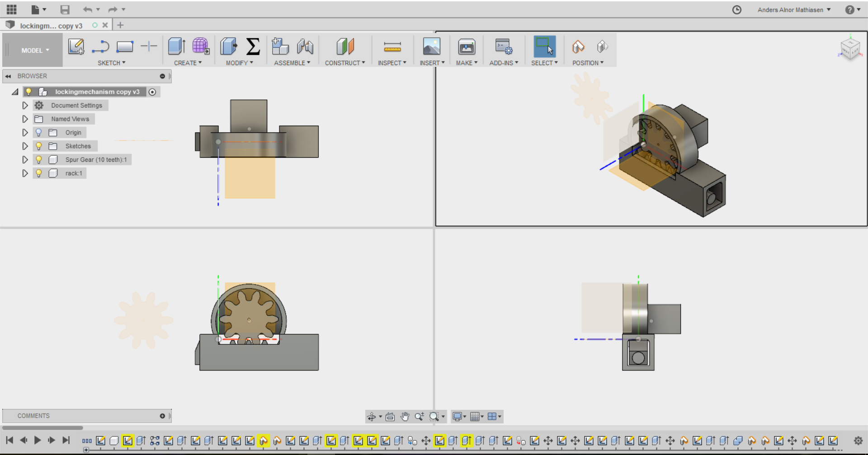
Task: Open the ASSEMBLE menu
Action: 292,63
